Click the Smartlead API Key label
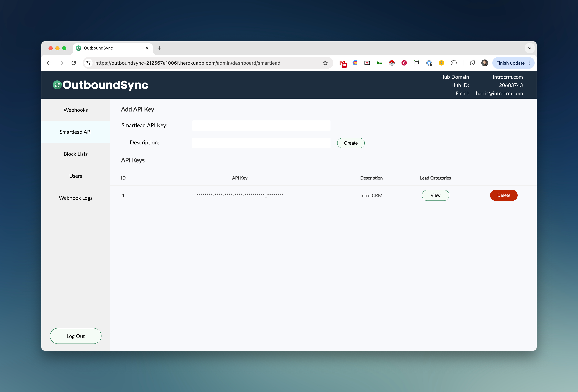 [144, 125]
